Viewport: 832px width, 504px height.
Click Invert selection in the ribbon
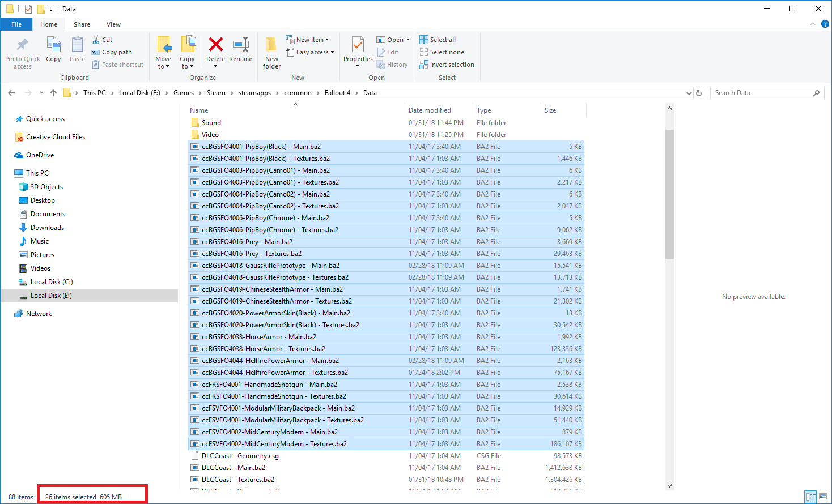coord(447,65)
